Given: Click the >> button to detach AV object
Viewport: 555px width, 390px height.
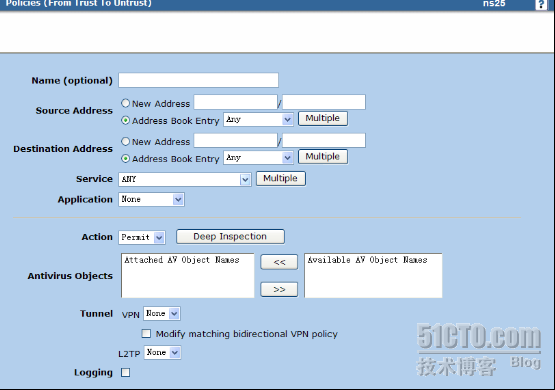Looking at the screenshot, I should pos(279,289).
